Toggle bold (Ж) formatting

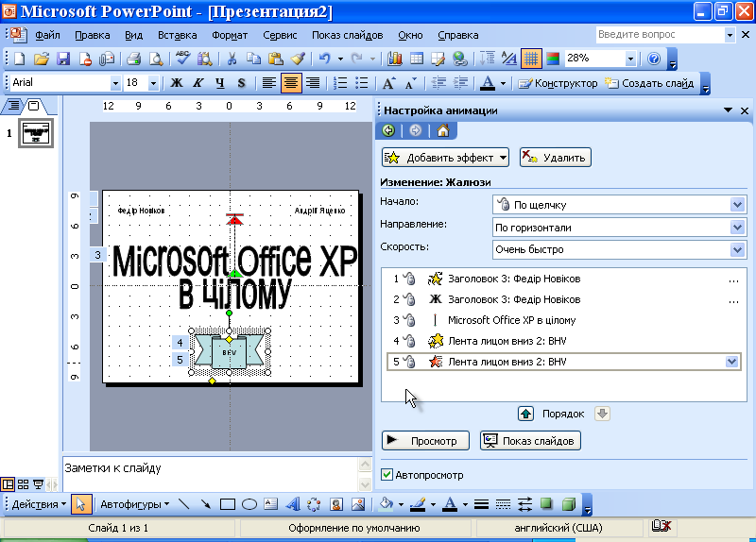pyautogui.click(x=177, y=83)
